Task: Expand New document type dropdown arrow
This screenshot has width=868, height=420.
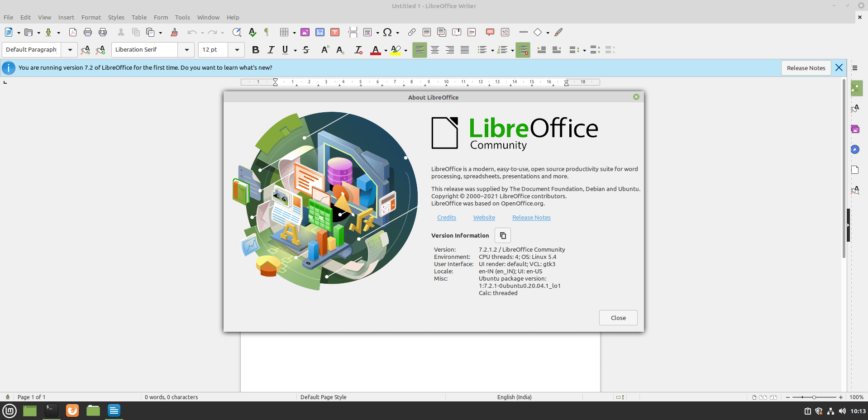Action: (x=19, y=33)
